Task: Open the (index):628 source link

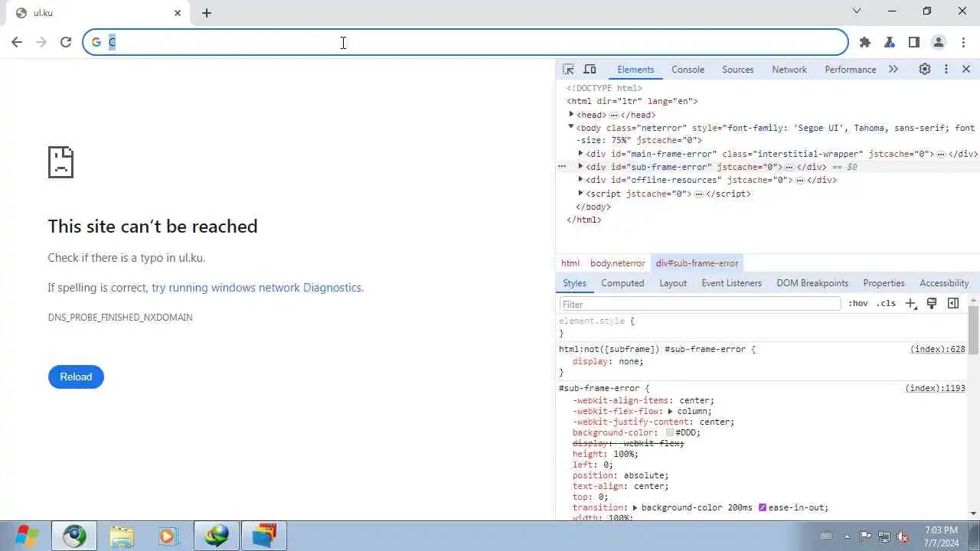Action: 937,349
